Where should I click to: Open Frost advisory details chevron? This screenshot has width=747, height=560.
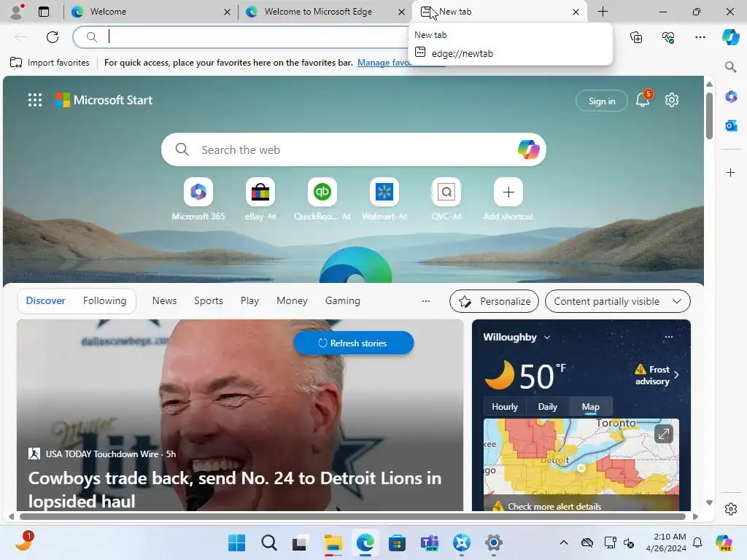(676, 375)
